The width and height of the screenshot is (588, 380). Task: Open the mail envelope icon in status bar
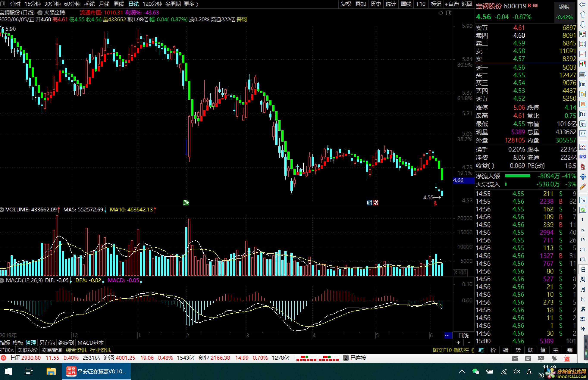click(515, 358)
